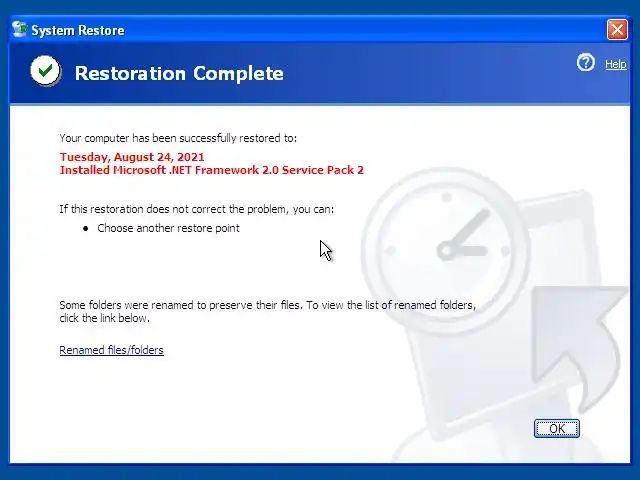Open the Help link
This screenshot has width=640, height=480.
pyautogui.click(x=616, y=64)
